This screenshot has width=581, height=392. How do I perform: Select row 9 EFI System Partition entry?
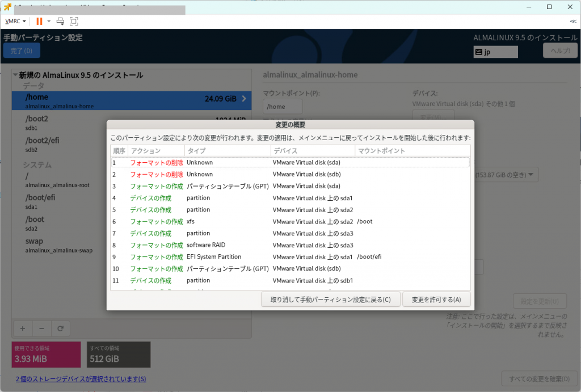point(290,257)
